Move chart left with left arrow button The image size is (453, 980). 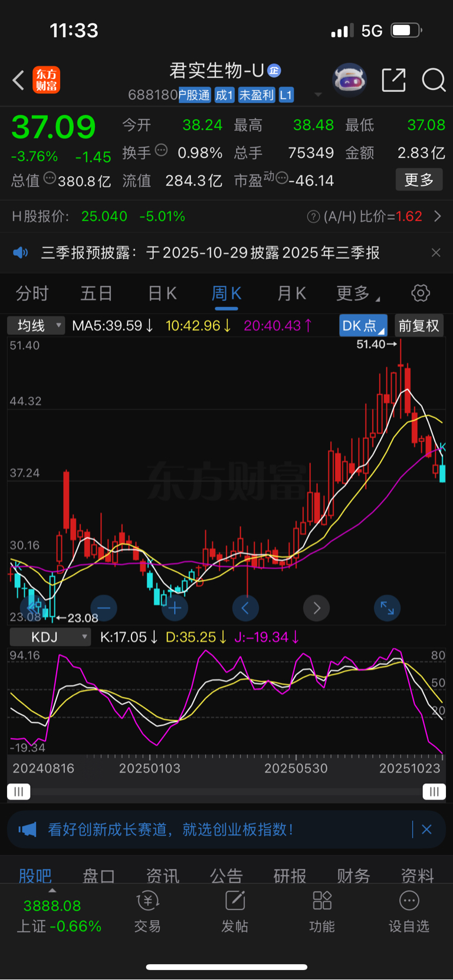[x=245, y=608]
